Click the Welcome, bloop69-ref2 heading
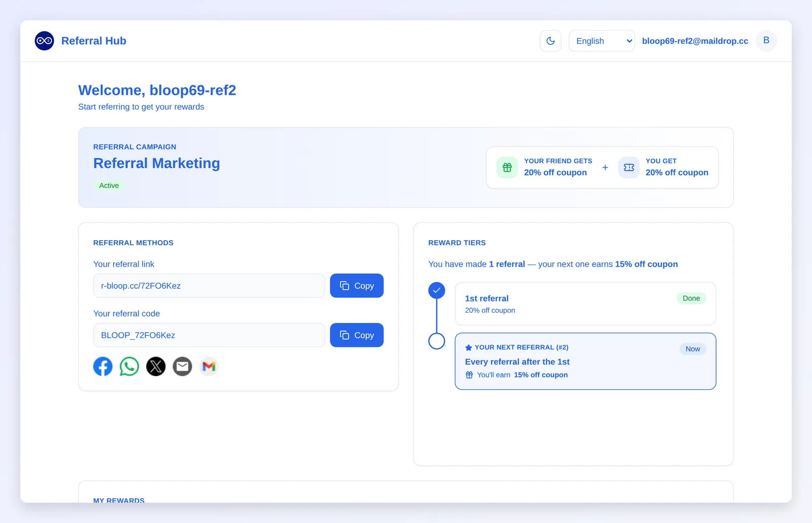Image resolution: width=812 pixels, height=523 pixels. point(157,90)
